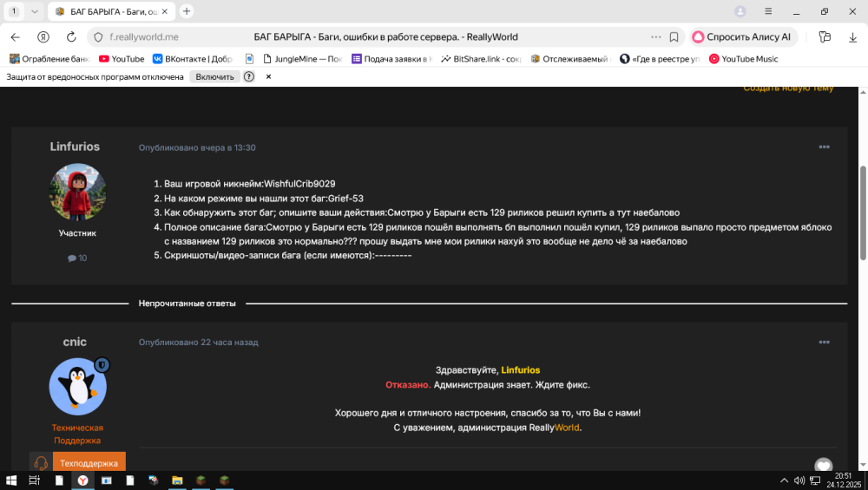Go back with the browser back arrow
The image size is (868, 490).
[16, 37]
